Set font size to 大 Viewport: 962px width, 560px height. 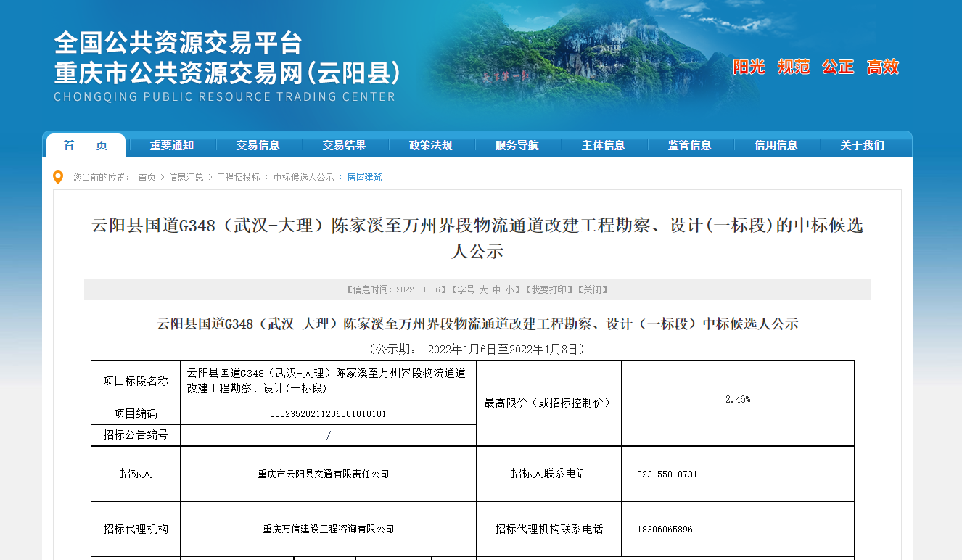point(483,289)
